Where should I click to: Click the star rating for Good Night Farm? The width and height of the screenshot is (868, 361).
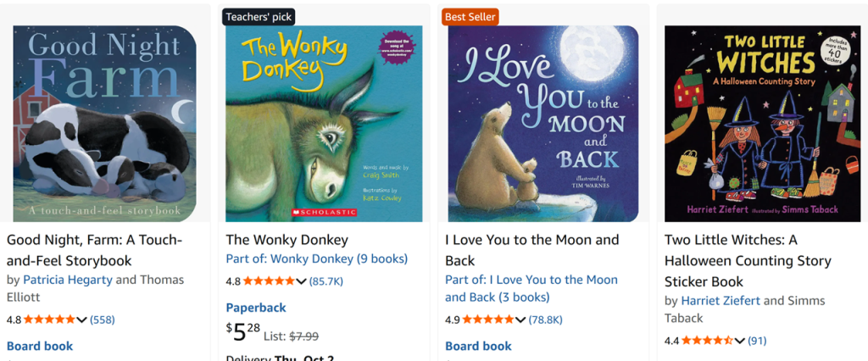click(49, 319)
